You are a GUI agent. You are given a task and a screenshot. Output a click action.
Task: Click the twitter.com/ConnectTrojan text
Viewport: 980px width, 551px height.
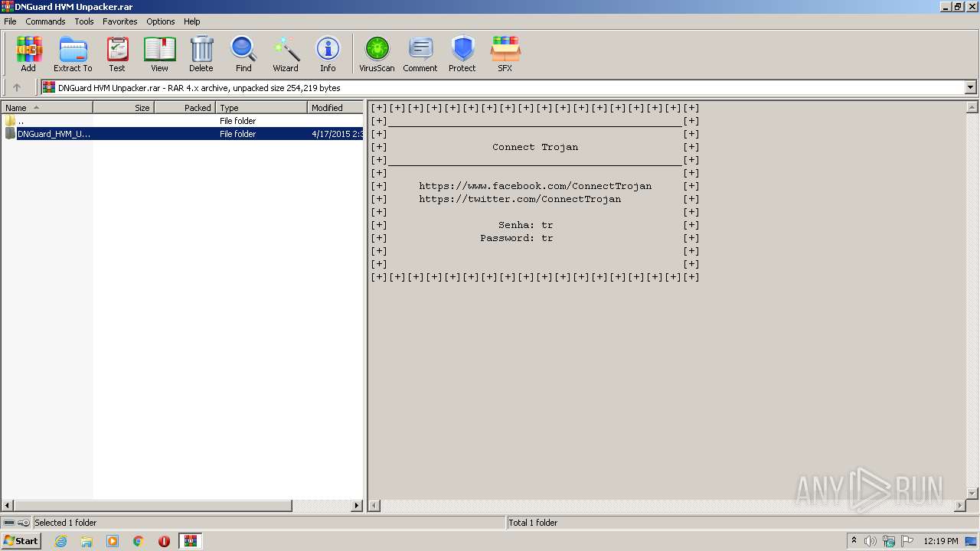pyautogui.click(x=520, y=199)
